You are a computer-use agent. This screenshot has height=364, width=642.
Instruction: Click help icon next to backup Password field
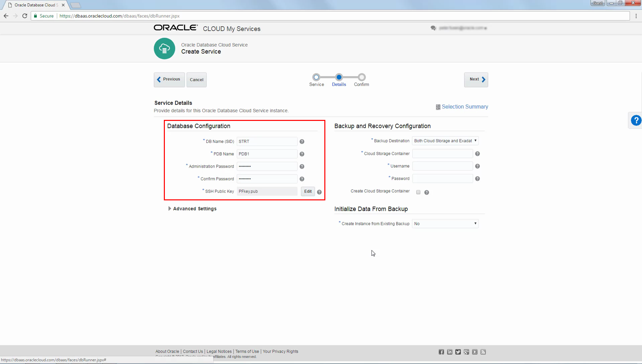click(x=477, y=179)
